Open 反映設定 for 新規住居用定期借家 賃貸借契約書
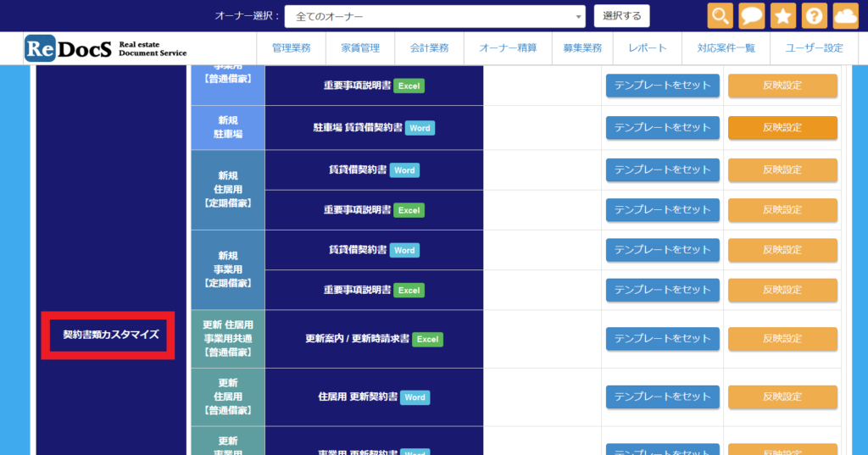Image resolution: width=868 pixels, height=455 pixels. point(782,170)
